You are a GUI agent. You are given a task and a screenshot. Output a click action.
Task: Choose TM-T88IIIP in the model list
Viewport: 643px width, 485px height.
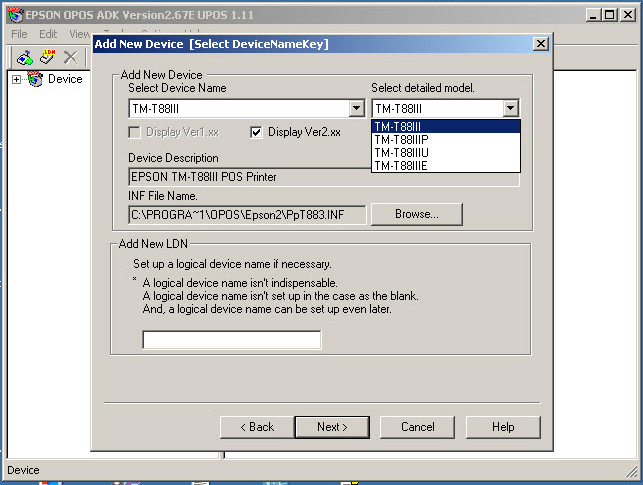point(446,139)
